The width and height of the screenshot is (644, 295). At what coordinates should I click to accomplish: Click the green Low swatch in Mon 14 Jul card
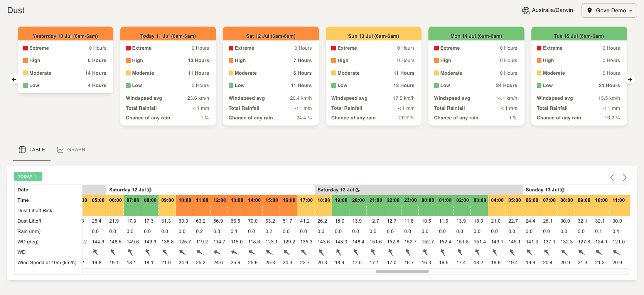click(437, 85)
